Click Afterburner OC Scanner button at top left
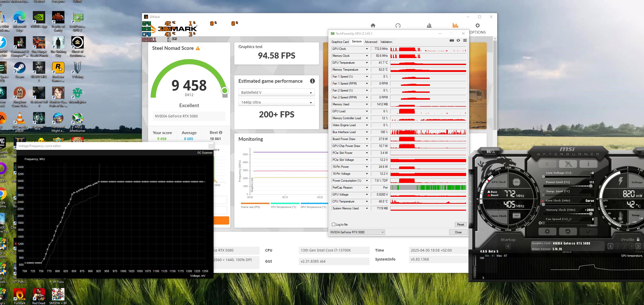Image resolution: width=644 pixels, height=305 pixels. [491, 151]
